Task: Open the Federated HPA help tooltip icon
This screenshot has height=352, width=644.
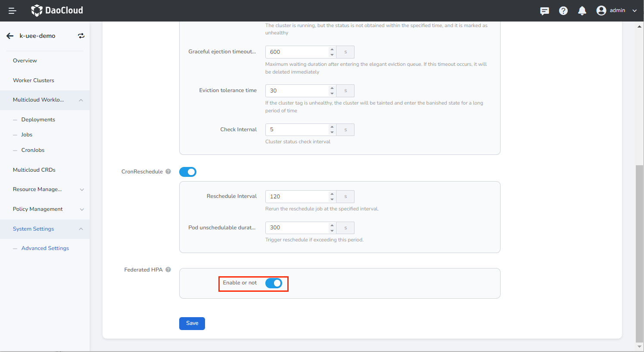Action: click(168, 269)
